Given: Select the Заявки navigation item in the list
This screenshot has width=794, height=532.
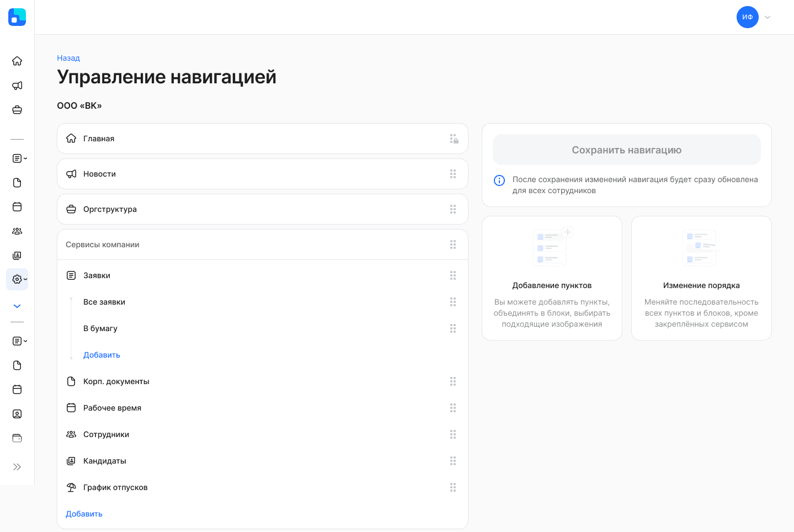Looking at the screenshot, I should 97,275.
